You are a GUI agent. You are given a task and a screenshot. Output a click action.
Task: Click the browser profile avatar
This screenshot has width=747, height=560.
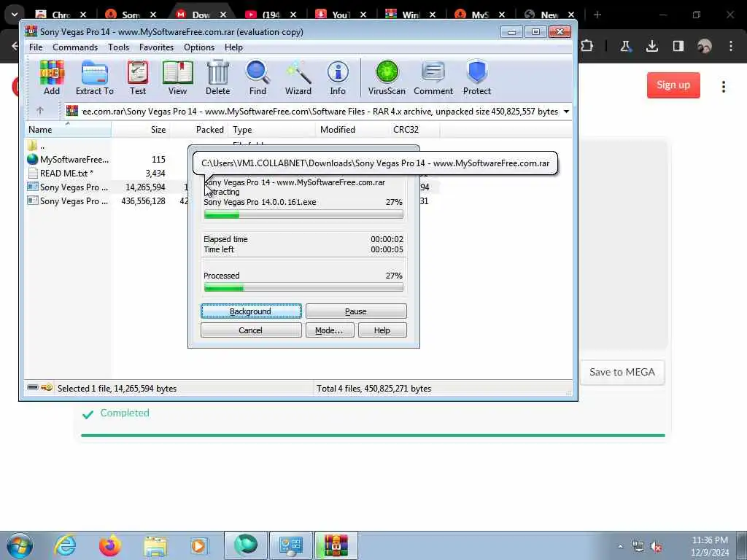point(705,46)
